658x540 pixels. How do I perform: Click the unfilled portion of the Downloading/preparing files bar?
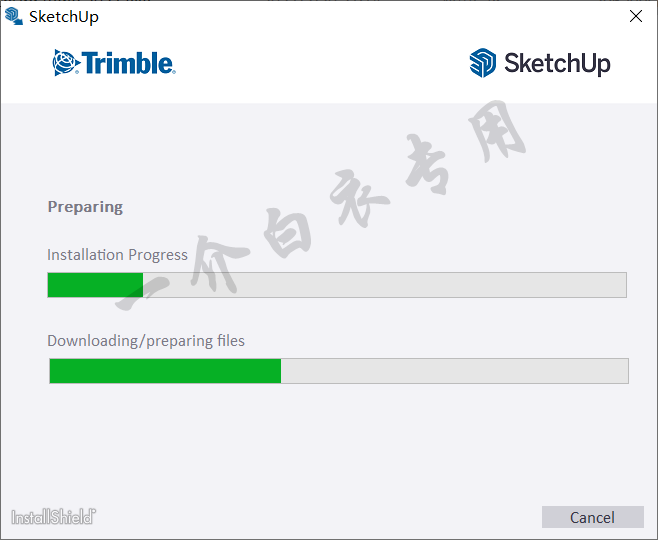pyautogui.click(x=454, y=371)
